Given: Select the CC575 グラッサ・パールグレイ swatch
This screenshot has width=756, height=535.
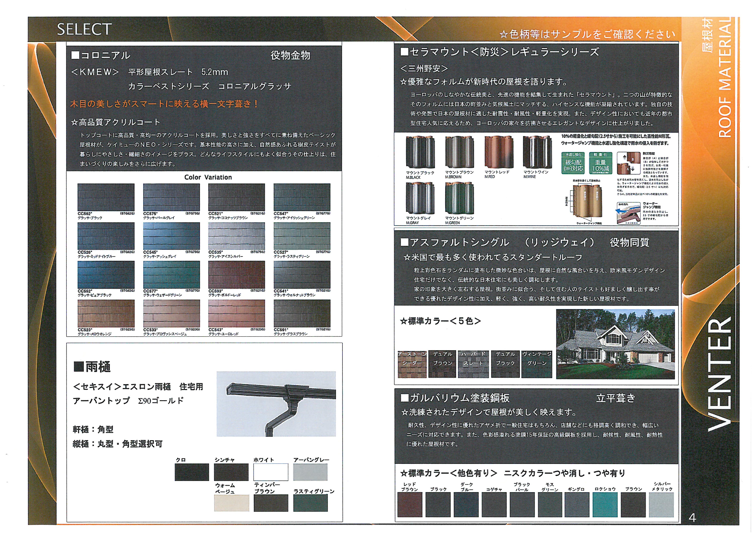Looking at the screenshot, I should [x=171, y=197].
